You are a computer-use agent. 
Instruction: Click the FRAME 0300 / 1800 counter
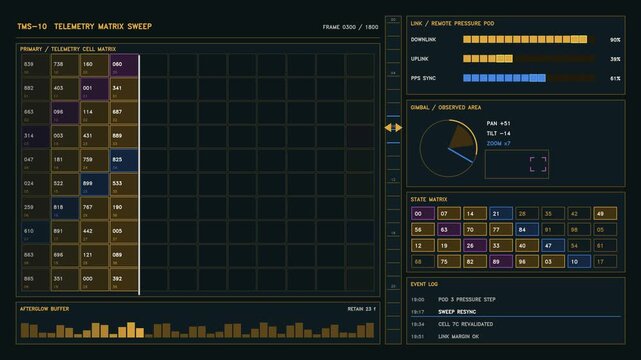pyautogui.click(x=350, y=27)
